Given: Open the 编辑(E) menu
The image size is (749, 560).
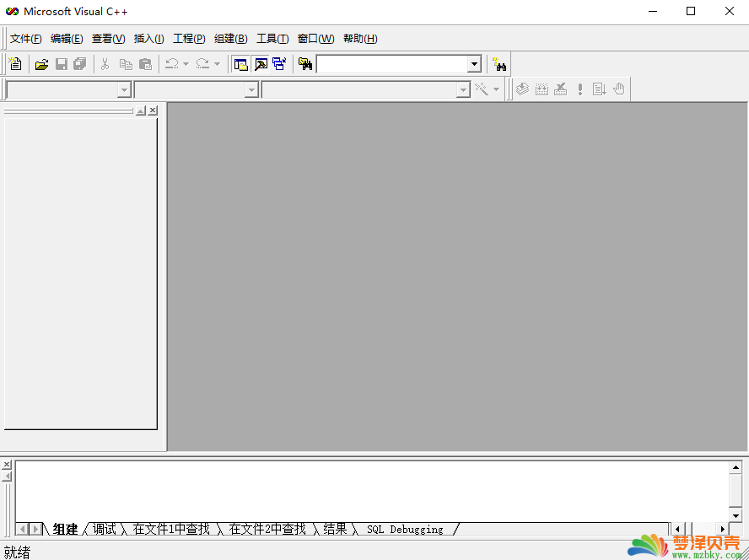Looking at the screenshot, I should point(67,39).
